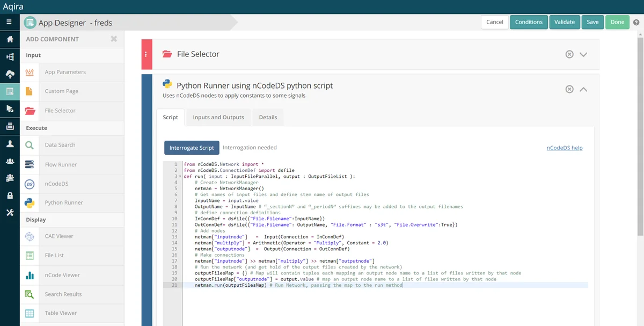
Task: Open the single user icon in the left rail
Action: (10, 143)
